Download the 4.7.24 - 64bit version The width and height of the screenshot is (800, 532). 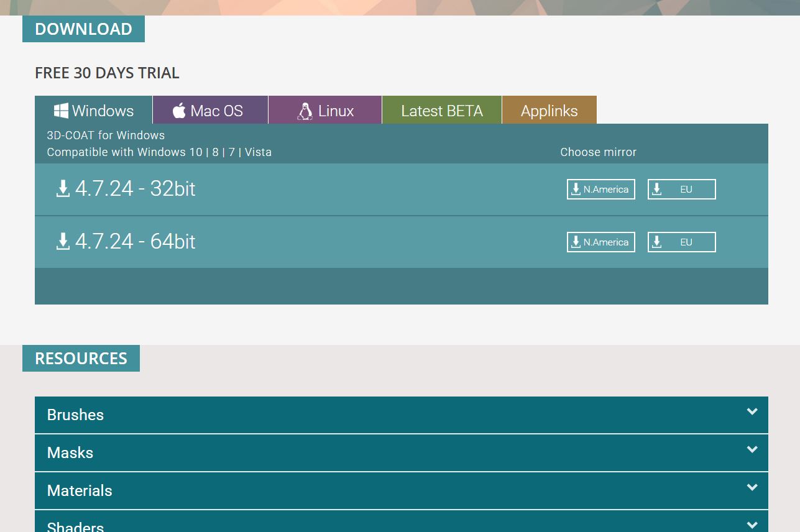coord(126,241)
